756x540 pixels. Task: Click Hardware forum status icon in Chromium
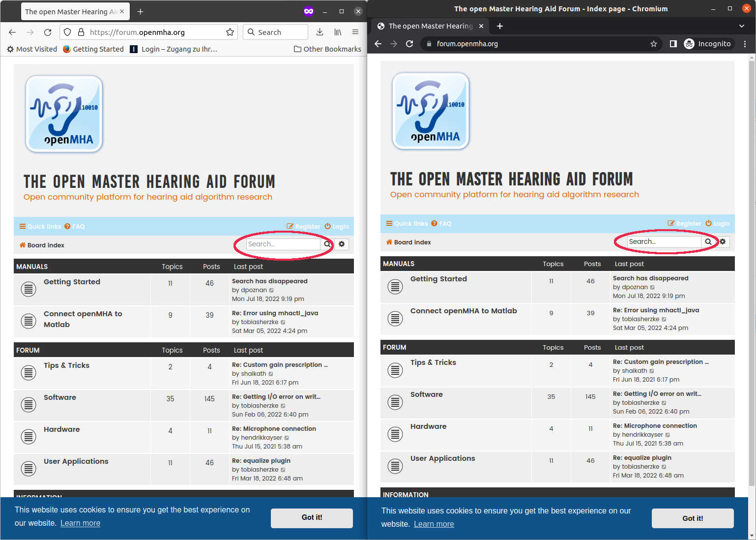pyautogui.click(x=395, y=434)
